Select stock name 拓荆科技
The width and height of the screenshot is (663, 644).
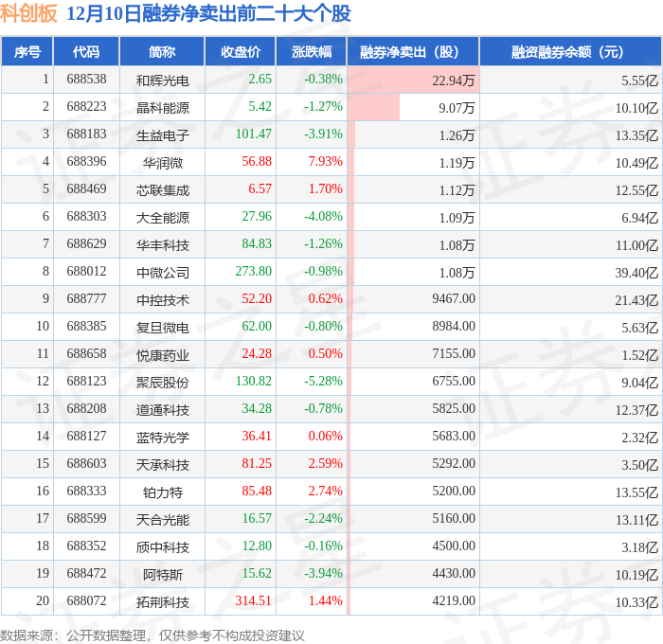162,602
